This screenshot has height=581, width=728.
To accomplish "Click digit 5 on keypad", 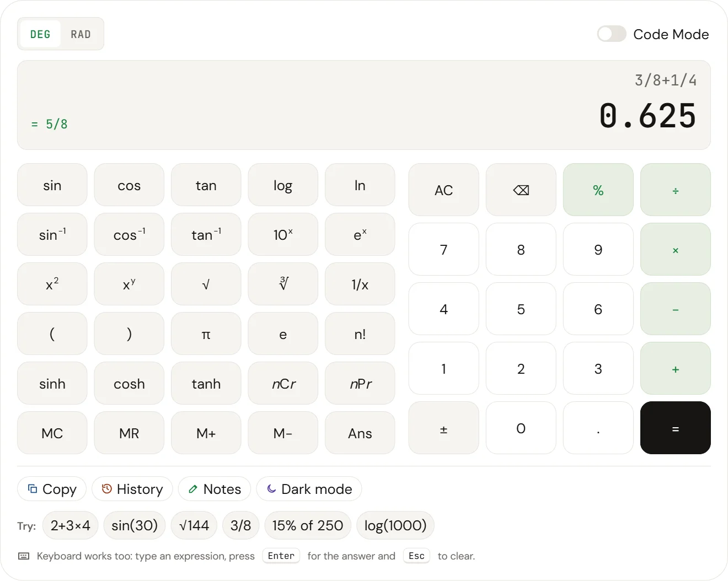I will tap(521, 309).
